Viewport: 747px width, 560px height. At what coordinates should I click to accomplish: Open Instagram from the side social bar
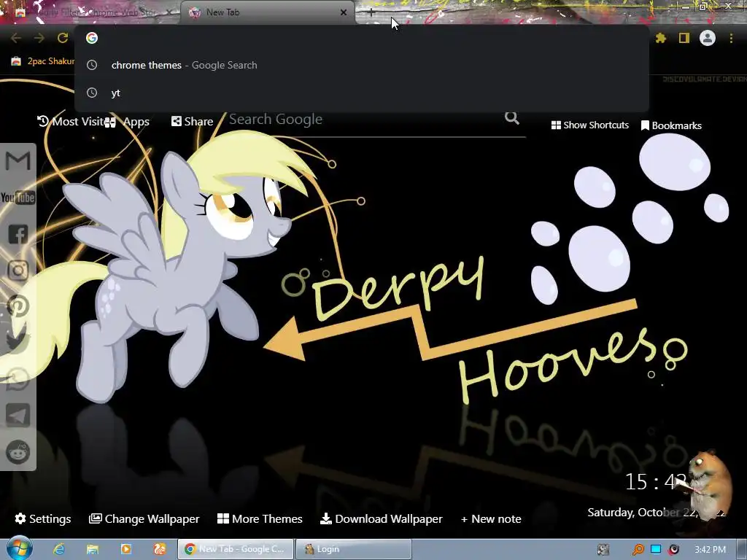coord(18,271)
